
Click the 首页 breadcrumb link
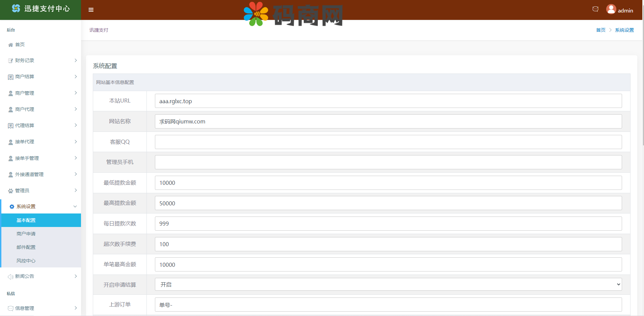tap(600, 30)
